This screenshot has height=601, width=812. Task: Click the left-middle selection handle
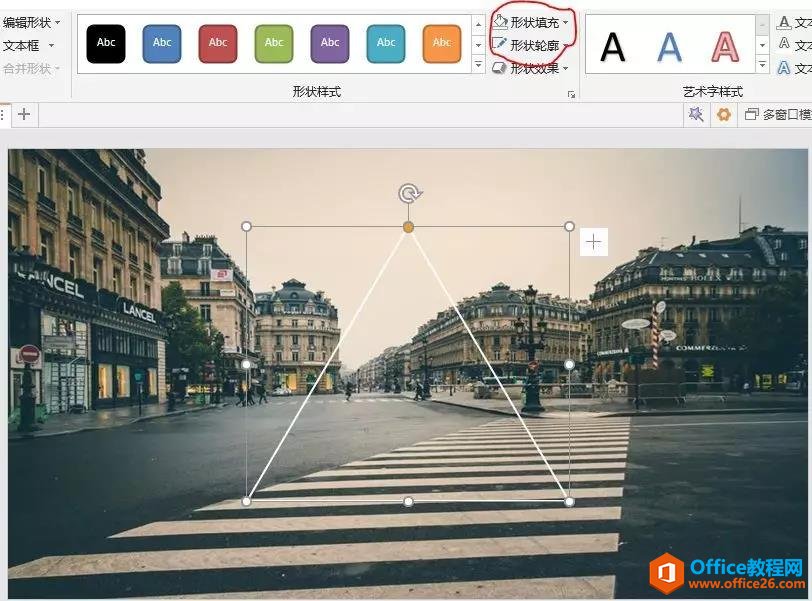click(246, 364)
